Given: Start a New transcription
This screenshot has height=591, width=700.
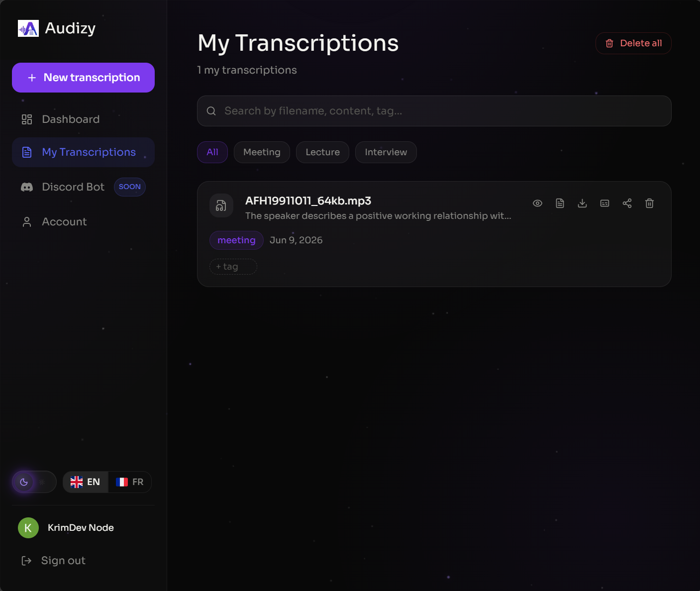Looking at the screenshot, I should [x=83, y=78].
